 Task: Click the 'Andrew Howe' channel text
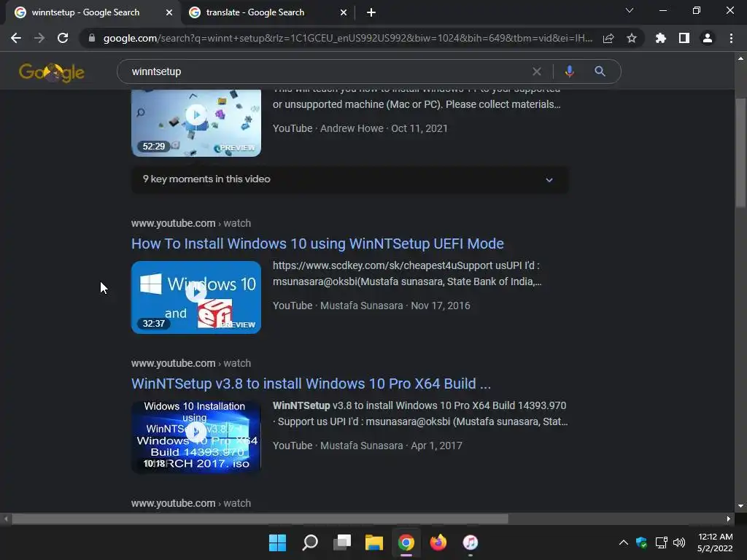[352, 128]
